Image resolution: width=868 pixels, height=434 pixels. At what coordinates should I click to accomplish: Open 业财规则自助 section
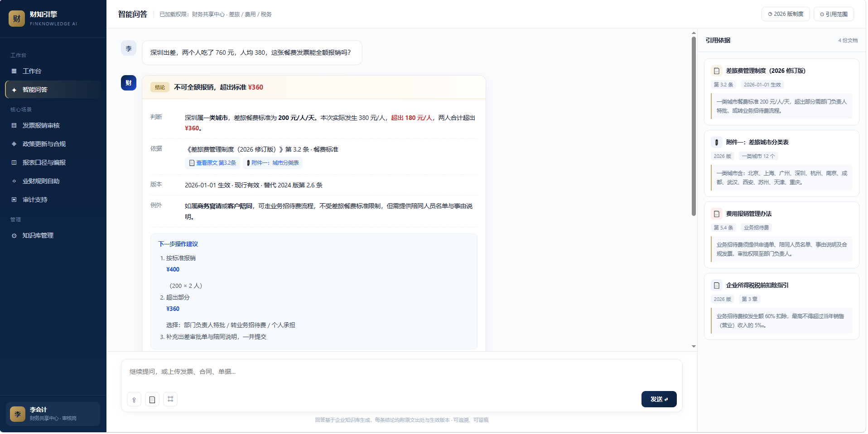(53, 181)
